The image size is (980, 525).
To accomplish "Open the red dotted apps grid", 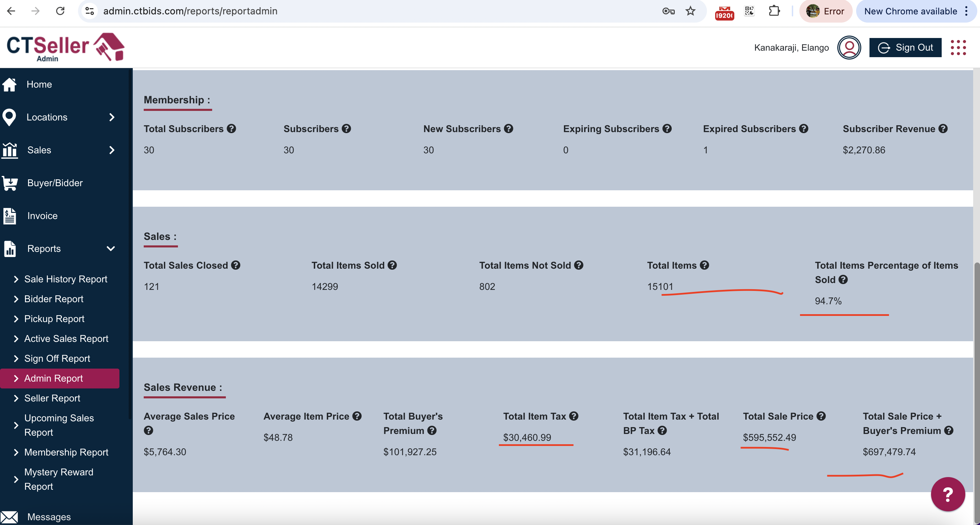I will pyautogui.click(x=958, y=48).
